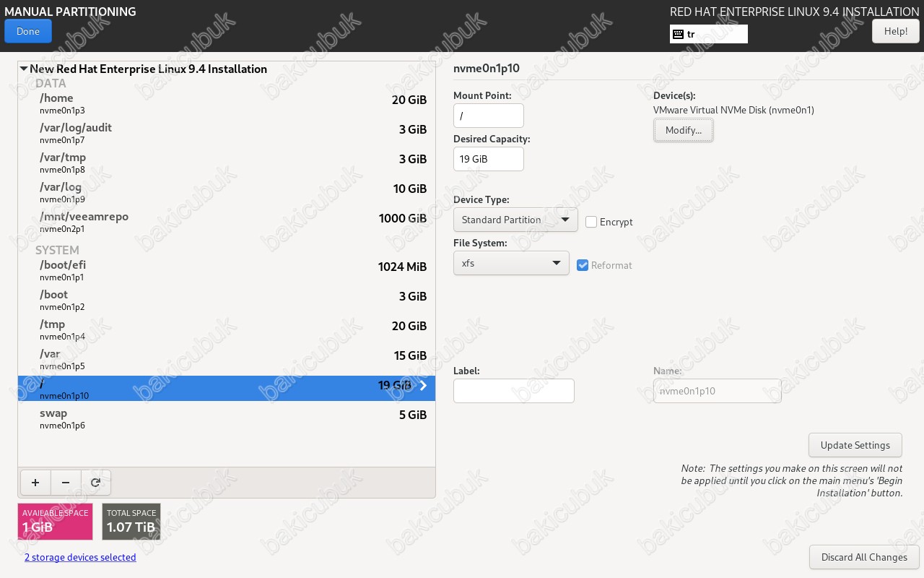The height and width of the screenshot is (578, 924).
Task: Open the Device Type dropdown
Action: click(515, 220)
